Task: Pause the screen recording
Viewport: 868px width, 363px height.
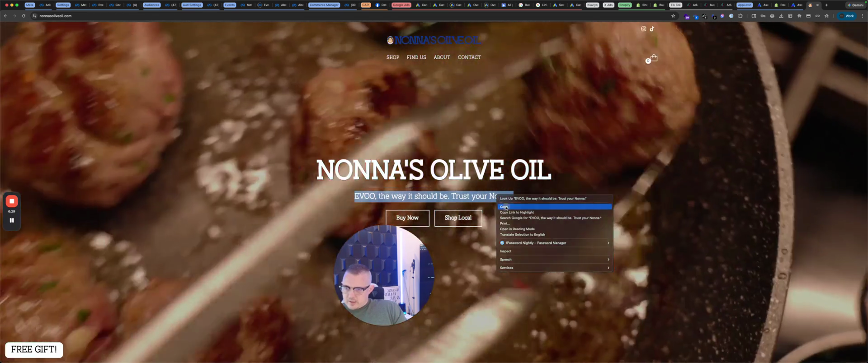Action: click(x=12, y=220)
